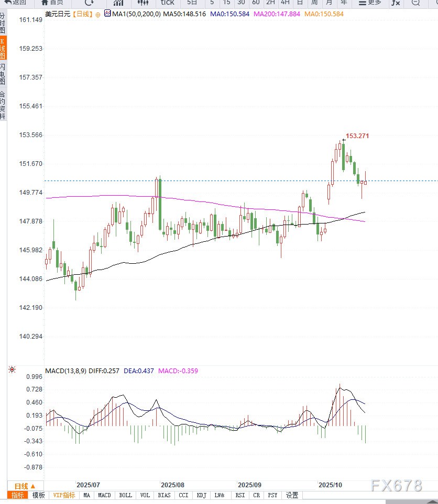Click the 返回 back button
This screenshot has height=504, width=438.
tap(16, 3)
